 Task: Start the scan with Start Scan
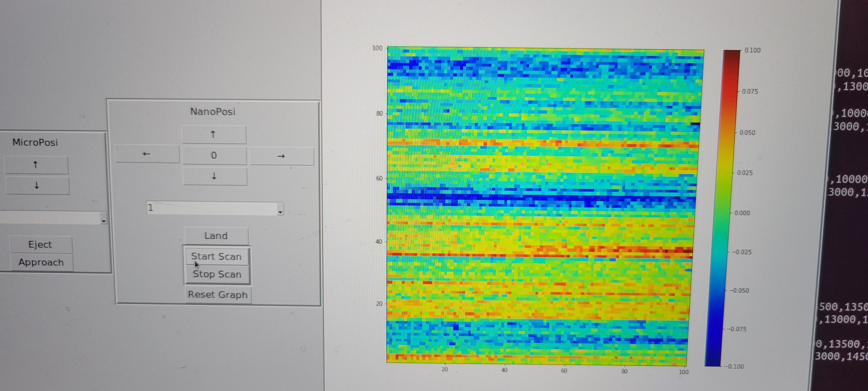[217, 256]
